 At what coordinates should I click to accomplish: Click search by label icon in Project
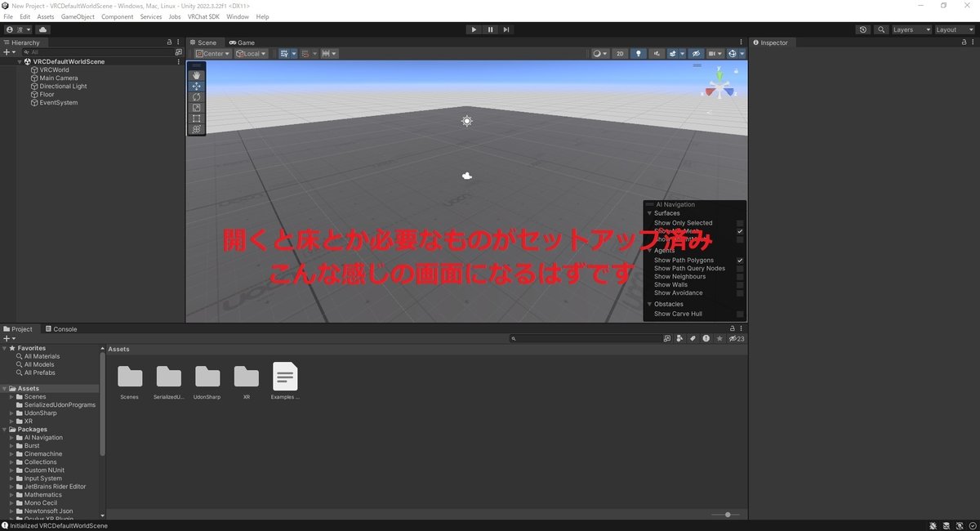point(692,338)
